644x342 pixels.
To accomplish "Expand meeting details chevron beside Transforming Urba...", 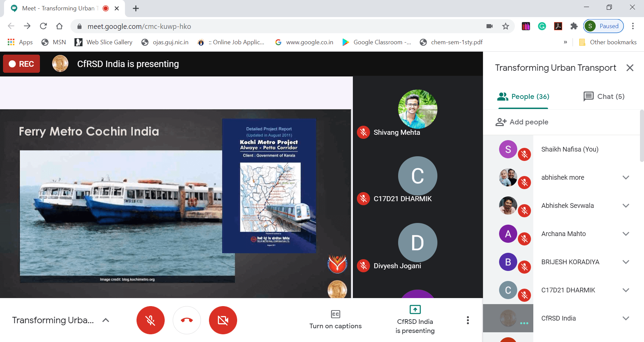I will (x=106, y=320).
